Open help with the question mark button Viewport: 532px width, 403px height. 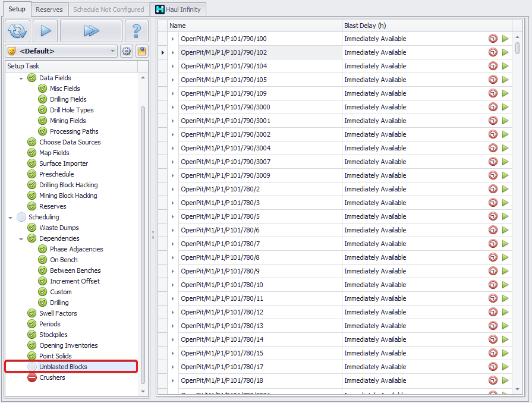(136, 31)
